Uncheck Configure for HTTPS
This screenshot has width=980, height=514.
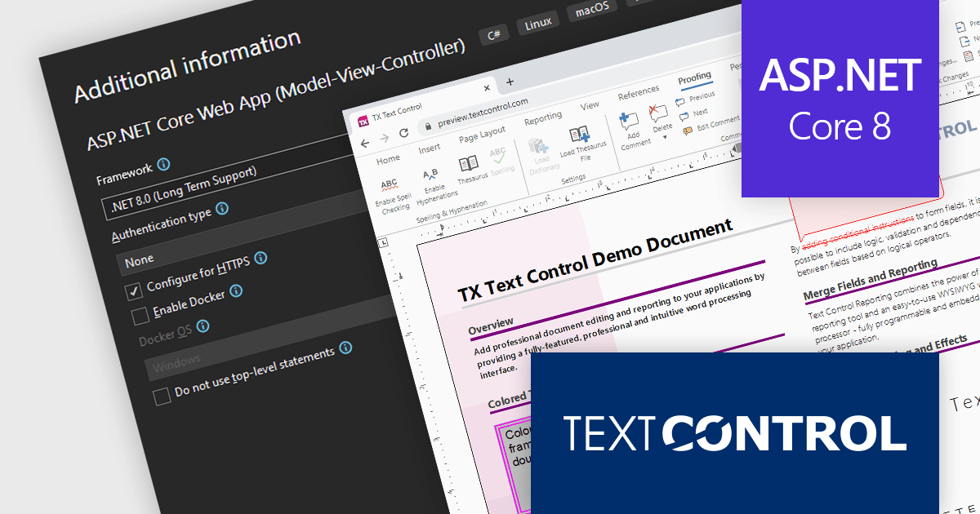(133, 290)
